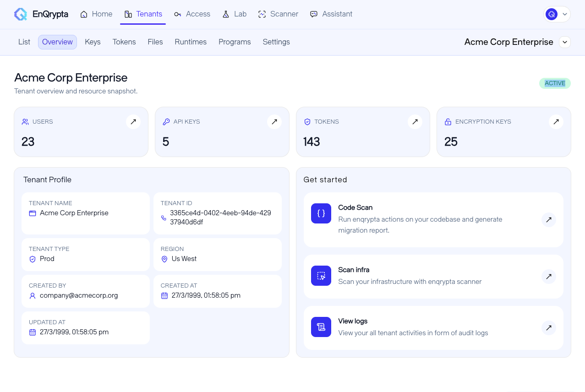Switch to the Programs tab

[235, 42]
